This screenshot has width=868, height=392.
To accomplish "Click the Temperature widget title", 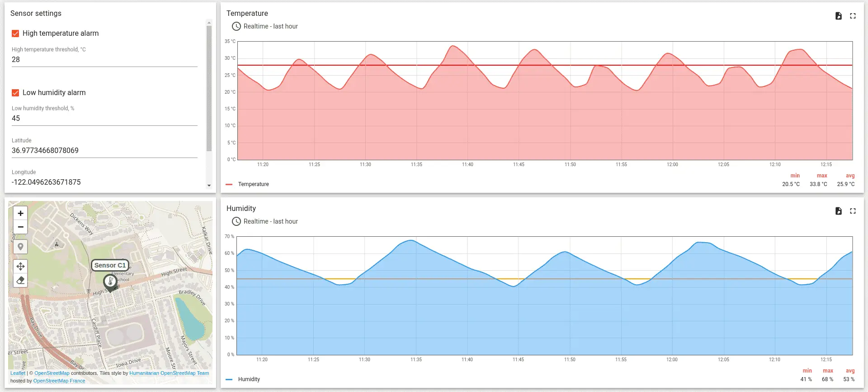I will point(247,14).
